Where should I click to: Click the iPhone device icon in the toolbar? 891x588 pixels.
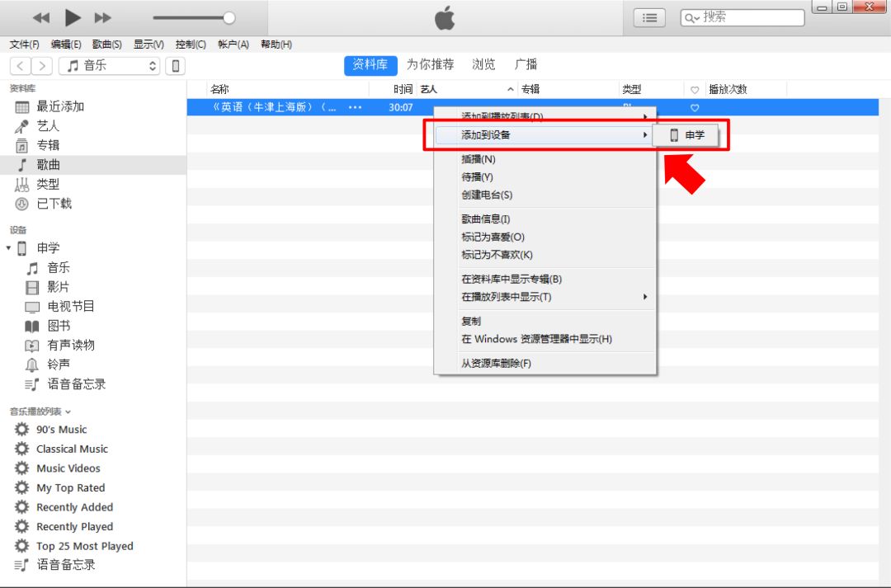(176, 66)
